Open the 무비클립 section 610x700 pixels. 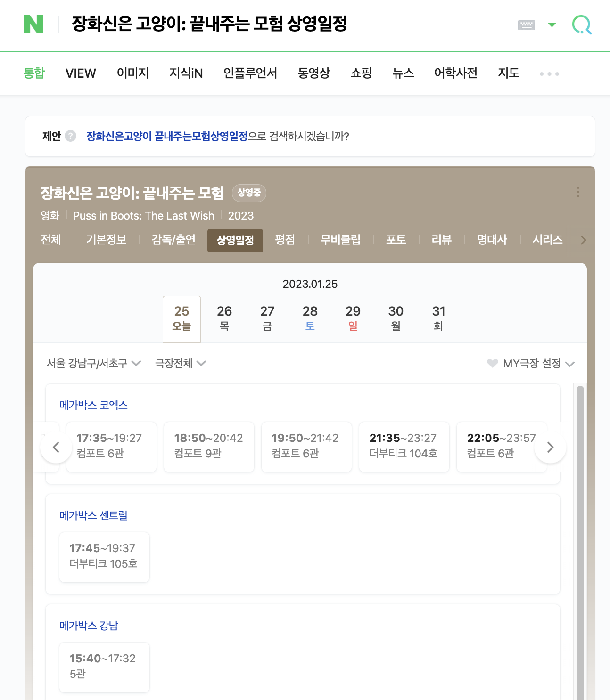tap(340, 240)
